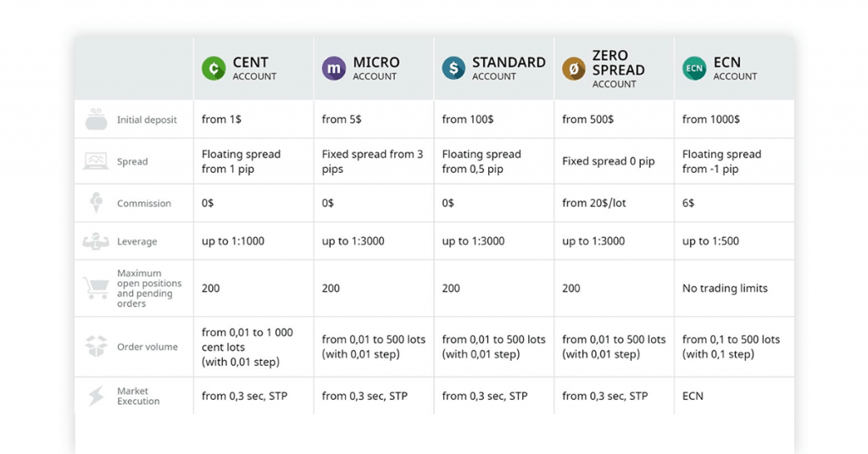Select the CENT ACCOUNT column header

(x=254, y=69)
